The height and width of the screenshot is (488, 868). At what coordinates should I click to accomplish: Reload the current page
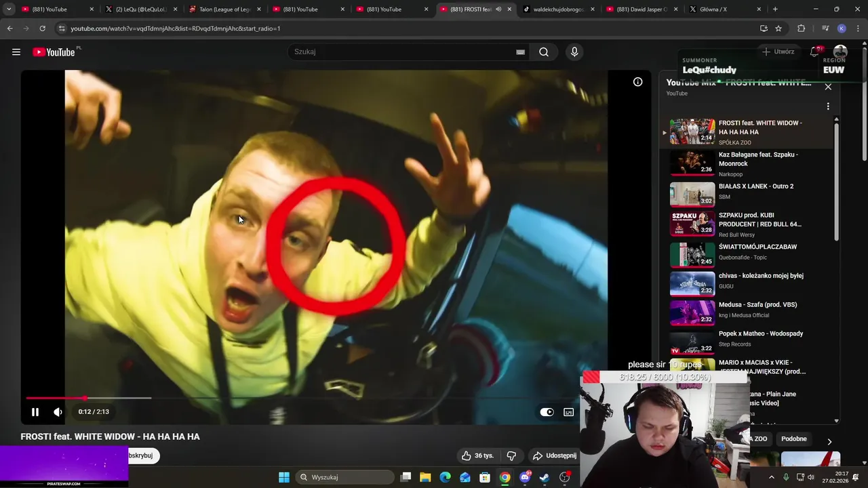(x=42, y=28)
